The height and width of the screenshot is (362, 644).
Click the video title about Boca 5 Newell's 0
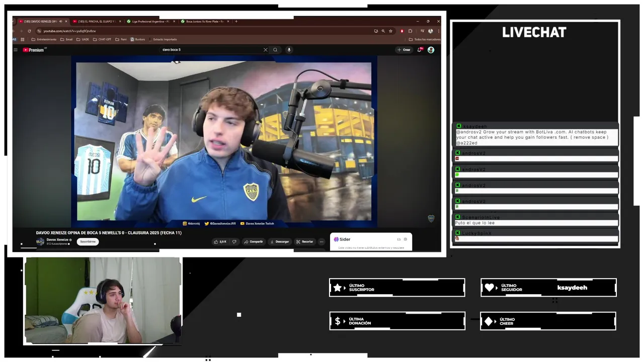tap(109, 233)
